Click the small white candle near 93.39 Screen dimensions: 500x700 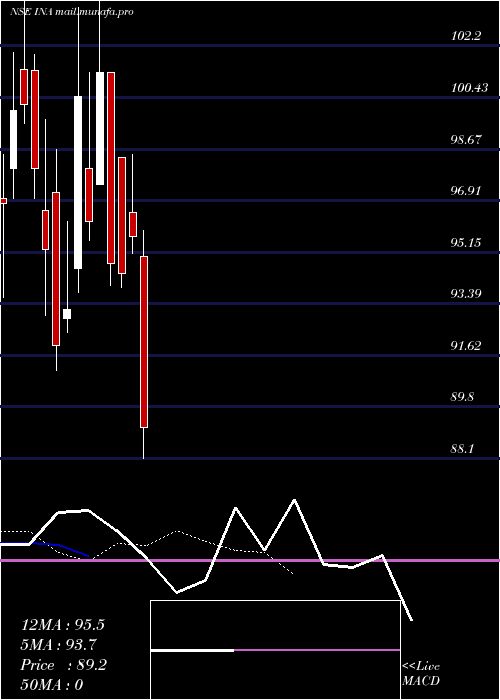(67, 314)
